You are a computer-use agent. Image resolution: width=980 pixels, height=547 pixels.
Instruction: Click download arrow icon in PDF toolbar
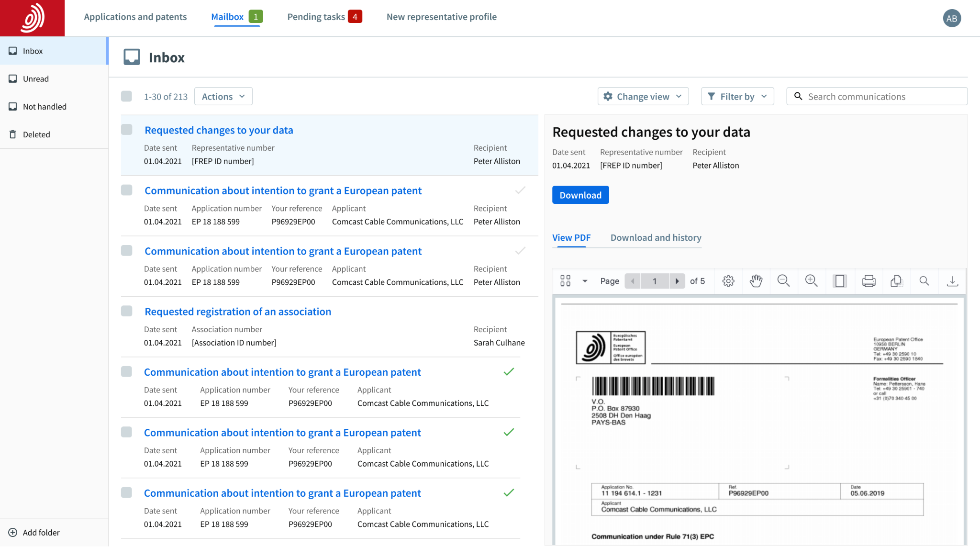pos(952,281)
